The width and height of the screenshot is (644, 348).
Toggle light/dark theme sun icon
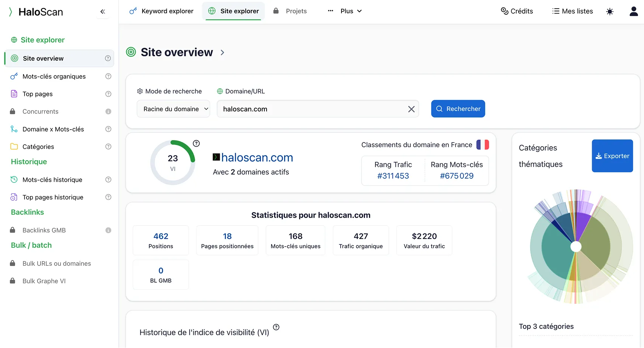610,12
